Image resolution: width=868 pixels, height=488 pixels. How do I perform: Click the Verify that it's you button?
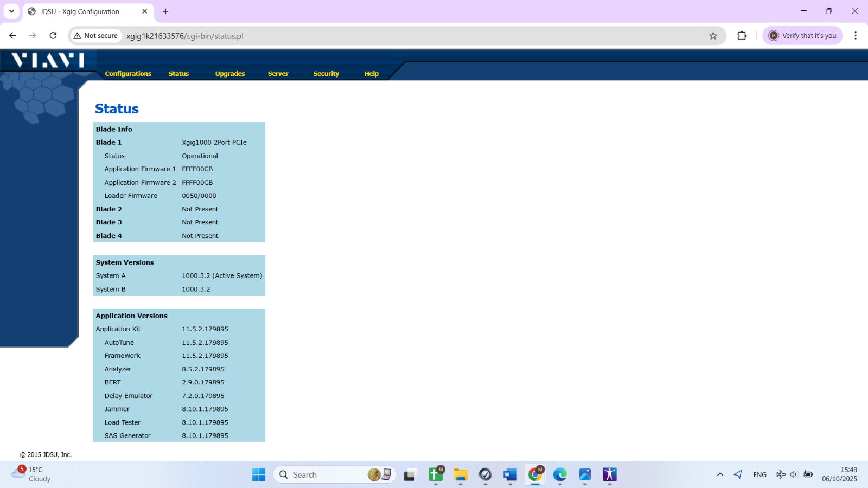pyautogui.click(x=802, y=36)
